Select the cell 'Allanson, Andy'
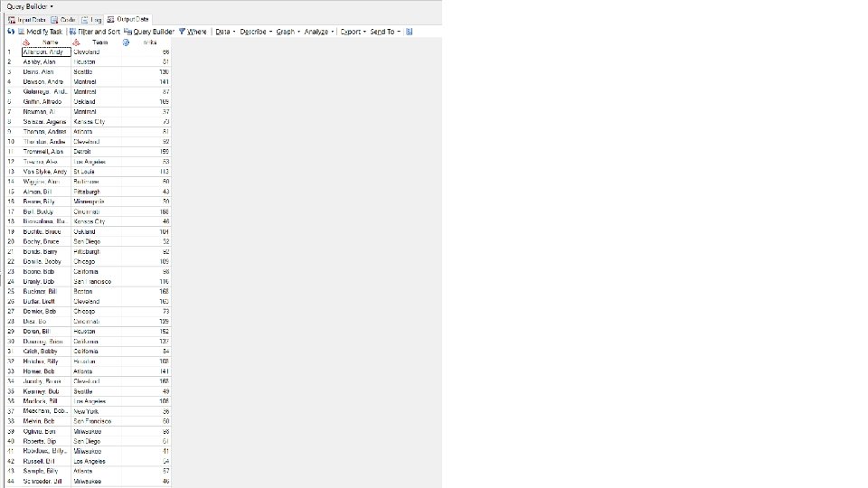The image size is (868, 488). (46, 52)
